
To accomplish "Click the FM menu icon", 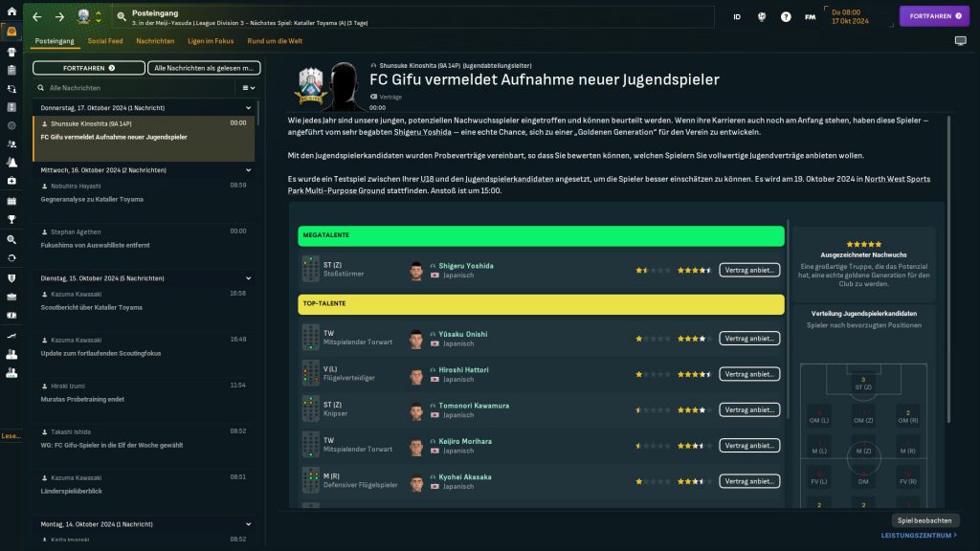I will point(810,16).
